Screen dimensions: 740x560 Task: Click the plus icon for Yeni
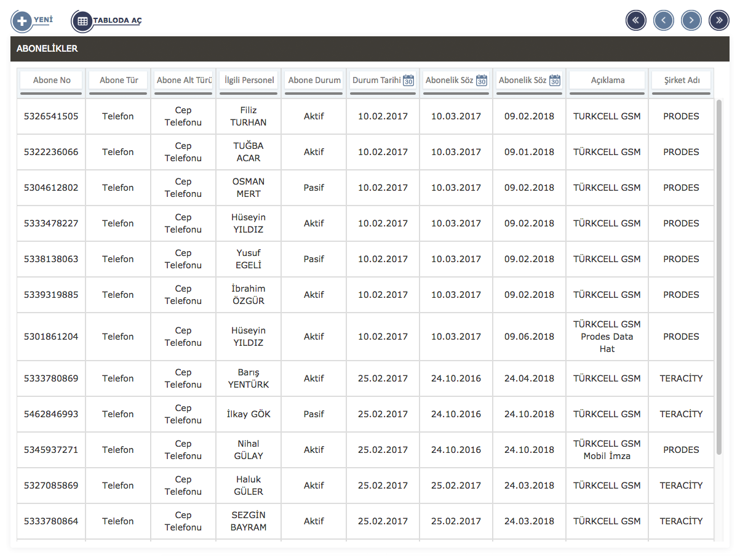click(22, 22)
